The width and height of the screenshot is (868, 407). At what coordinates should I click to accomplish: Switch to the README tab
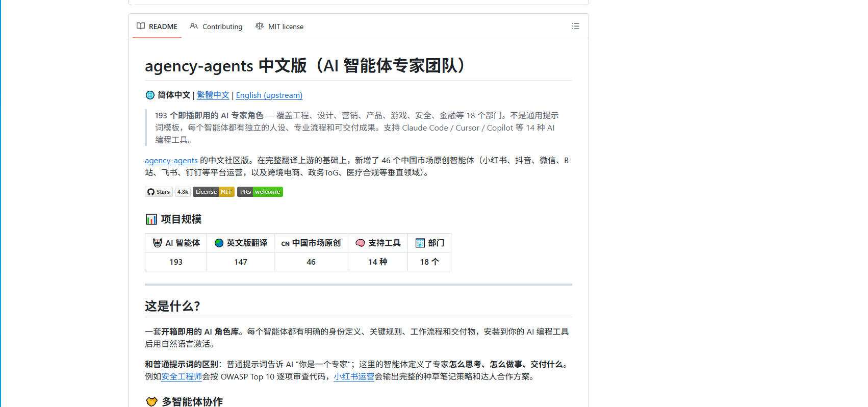click(x=157, y=27)
